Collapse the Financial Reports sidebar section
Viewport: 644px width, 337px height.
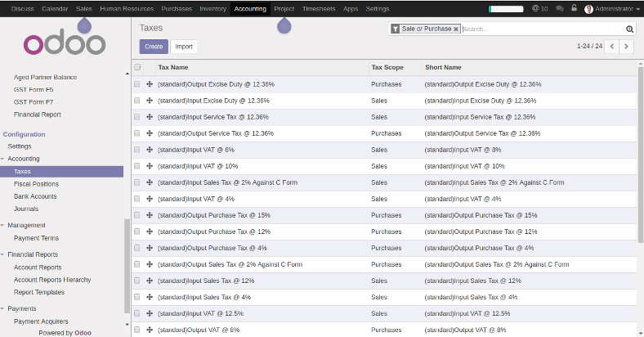(2, 254)
